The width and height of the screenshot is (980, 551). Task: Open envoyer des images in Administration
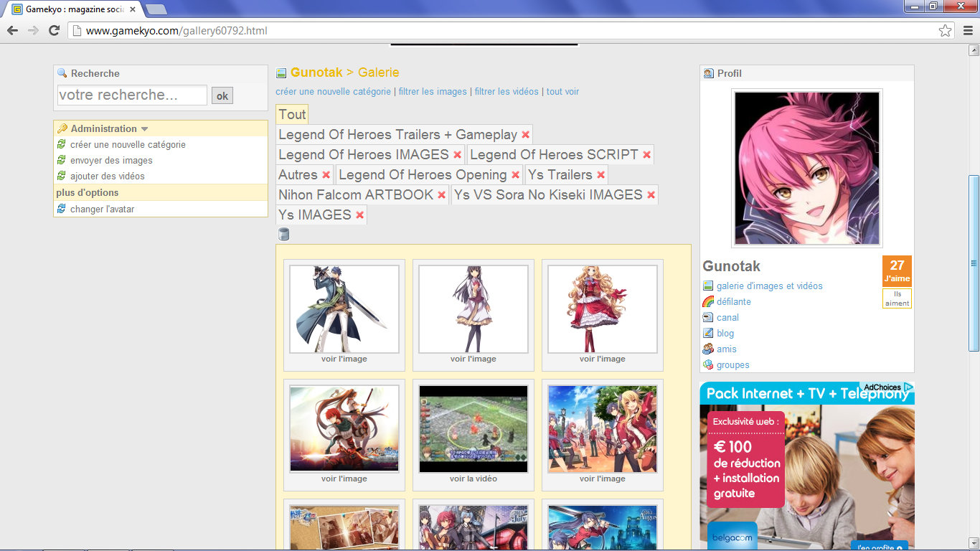pyautogui.click(x=111, y=161)
